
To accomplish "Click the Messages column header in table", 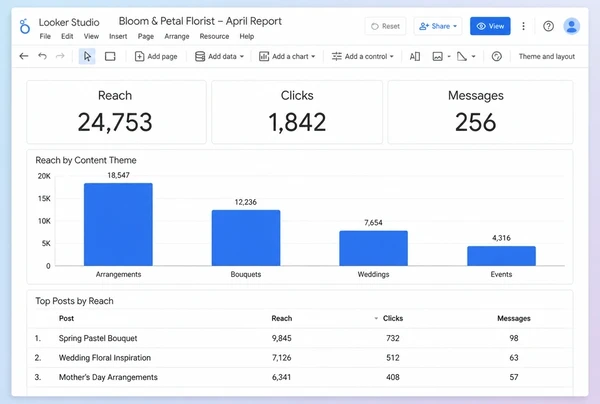I will point(514,318).
